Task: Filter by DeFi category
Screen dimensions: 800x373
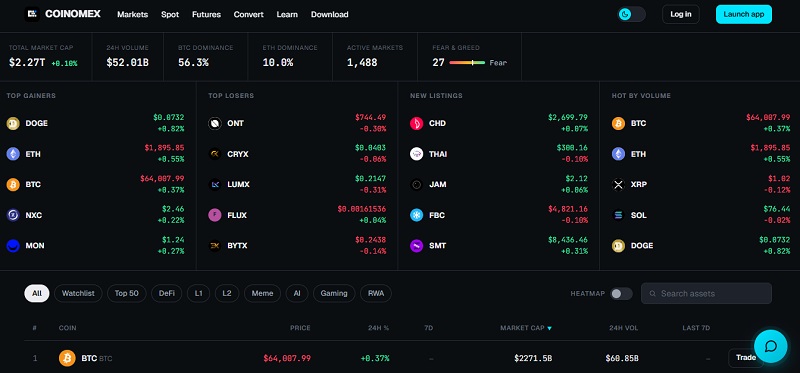Action: tap(167, 293)
